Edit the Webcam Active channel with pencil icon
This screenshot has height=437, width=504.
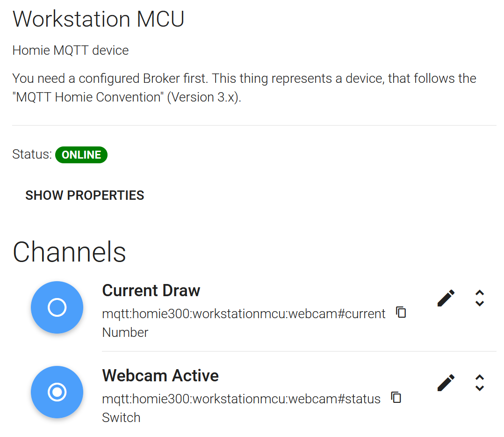coord(446,383)
